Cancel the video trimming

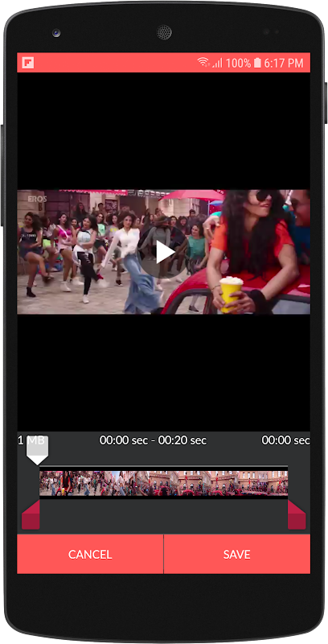90,554
